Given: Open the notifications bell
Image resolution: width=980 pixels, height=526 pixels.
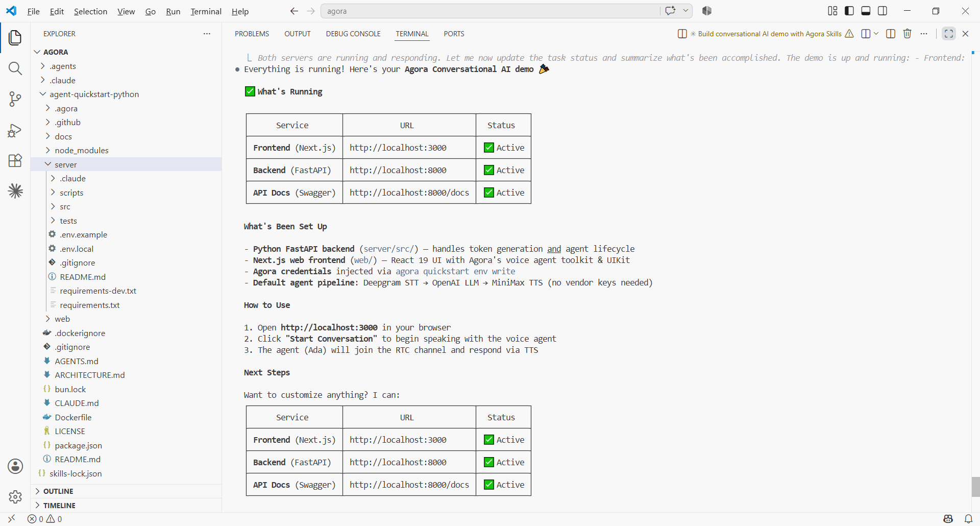Looking at the screenshot, I should coord(968,519).
